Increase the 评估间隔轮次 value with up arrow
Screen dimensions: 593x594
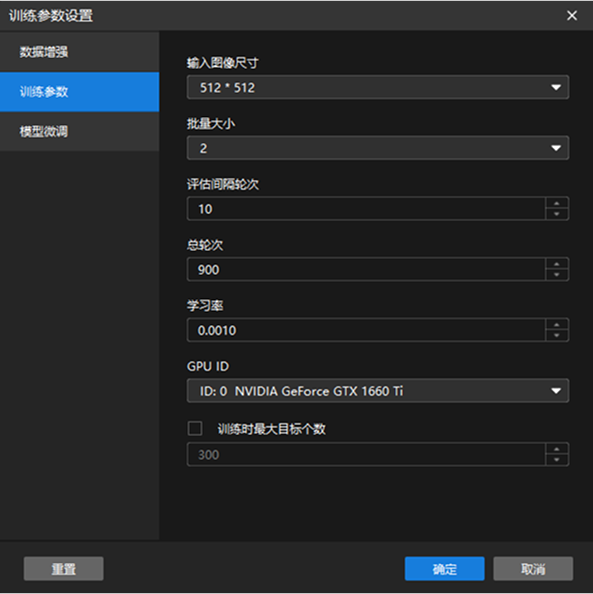pos(557,203)
